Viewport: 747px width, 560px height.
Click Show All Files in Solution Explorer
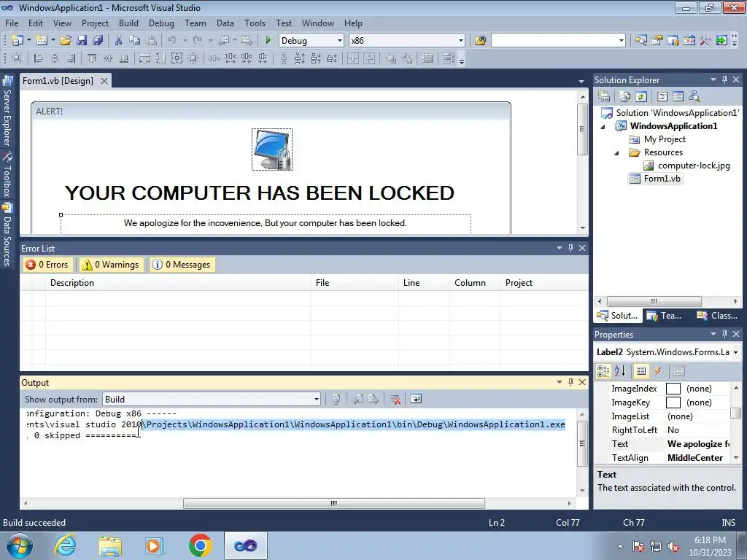625,97
